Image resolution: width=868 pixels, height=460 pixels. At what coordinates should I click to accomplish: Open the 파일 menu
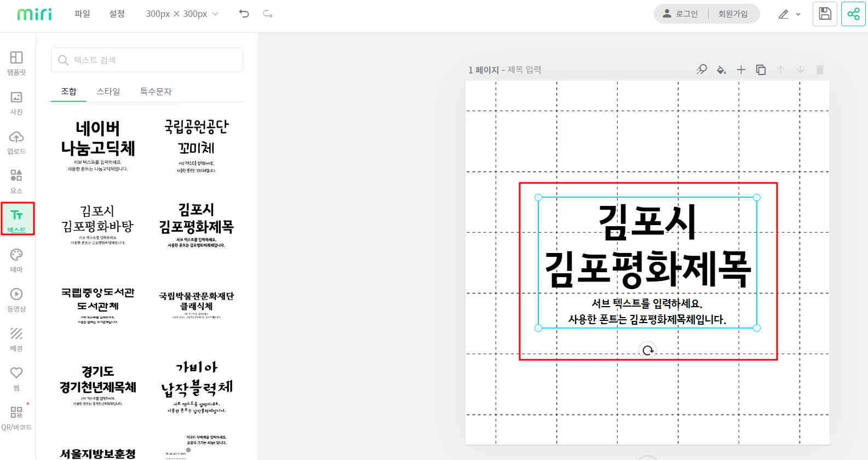[82, 14]
